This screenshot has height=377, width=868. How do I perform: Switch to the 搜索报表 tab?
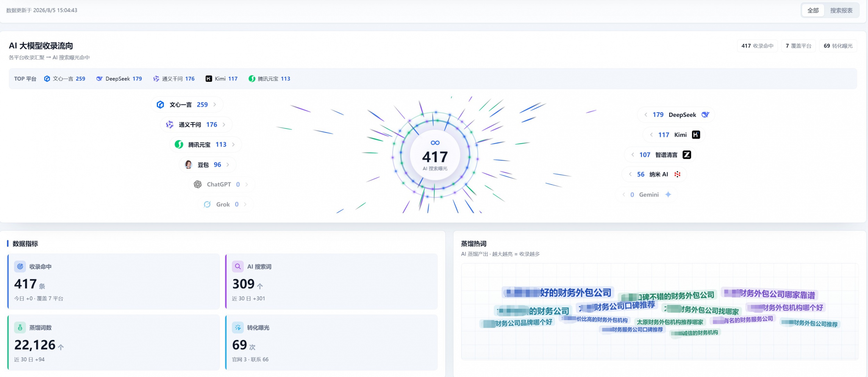pos(841,10)
